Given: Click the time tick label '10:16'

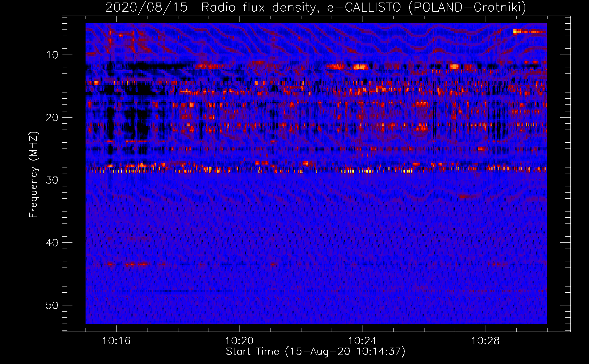Looking at the screenshot, I should click(x=116, y=341).
